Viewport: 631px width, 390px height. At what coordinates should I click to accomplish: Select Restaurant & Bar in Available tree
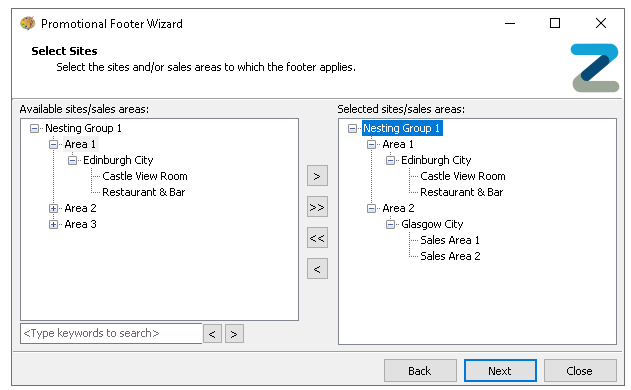pos(144,192)
